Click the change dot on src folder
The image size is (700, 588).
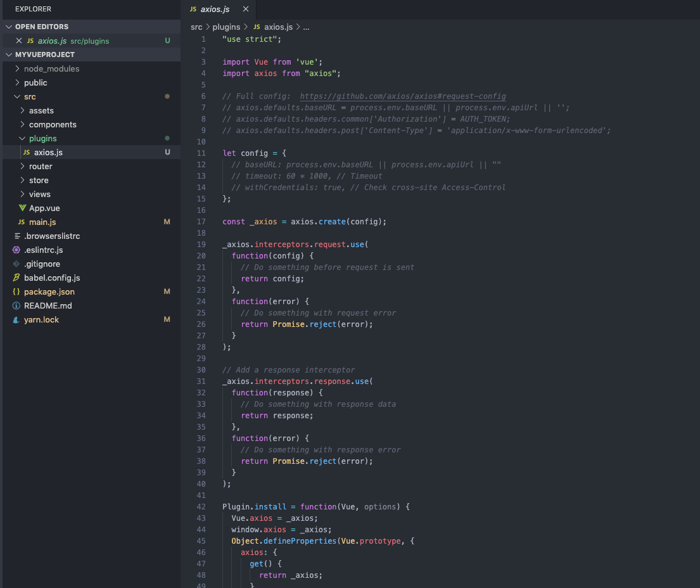(167, 96)
